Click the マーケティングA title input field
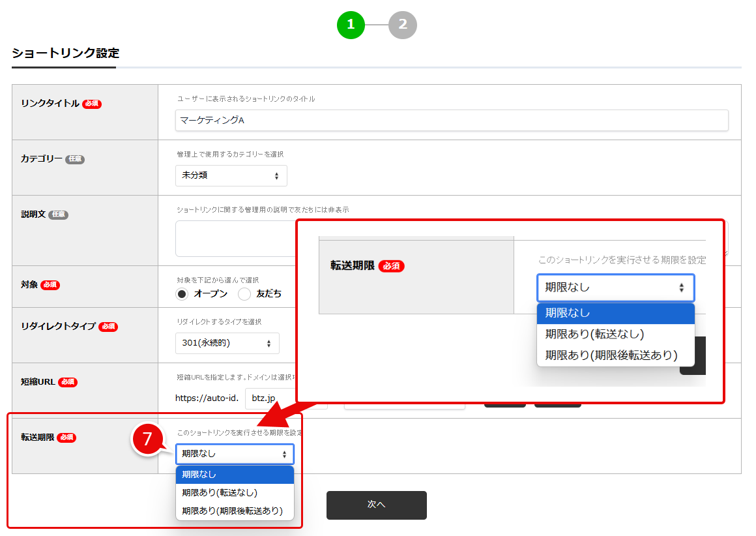 coord(451,121)
